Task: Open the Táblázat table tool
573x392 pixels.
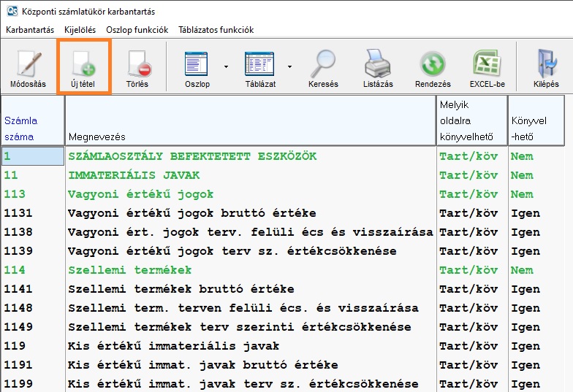Action: coord(259,66)
